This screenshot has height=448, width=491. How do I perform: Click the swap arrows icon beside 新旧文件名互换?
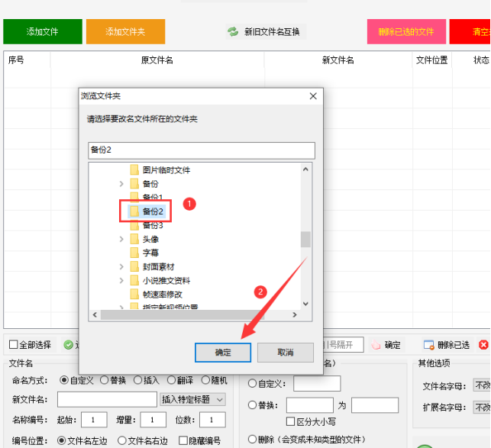pos(233,31)
